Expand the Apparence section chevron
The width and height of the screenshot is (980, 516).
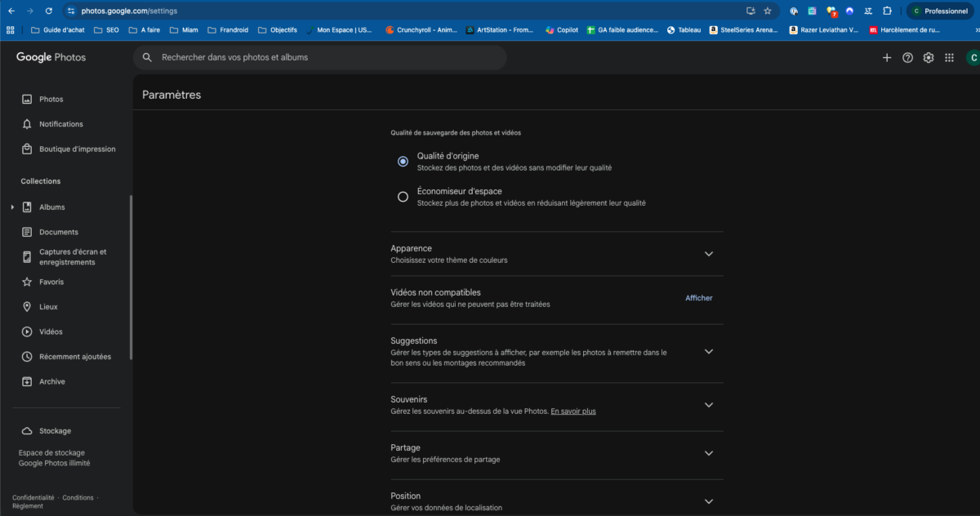[708, 254]
